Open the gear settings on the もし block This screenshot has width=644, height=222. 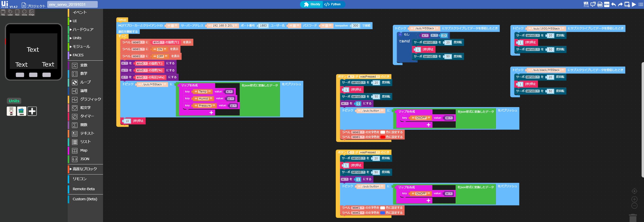click(400, 34)
